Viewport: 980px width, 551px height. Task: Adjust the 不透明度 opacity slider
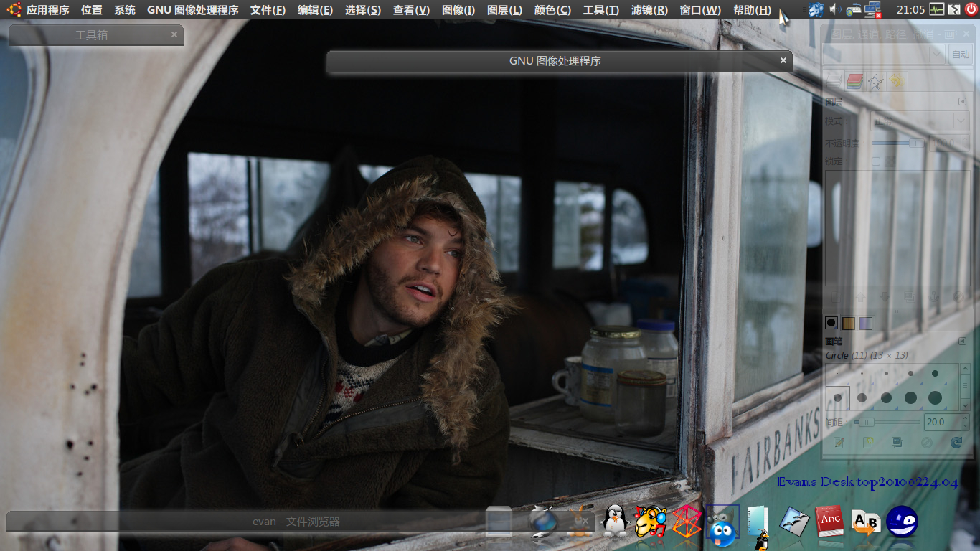898,143
